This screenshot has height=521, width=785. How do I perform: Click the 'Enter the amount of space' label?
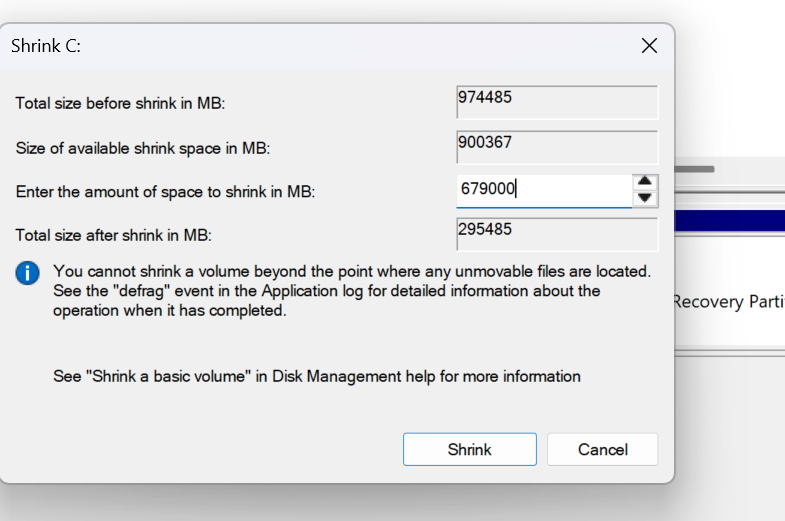pos(165,191)
